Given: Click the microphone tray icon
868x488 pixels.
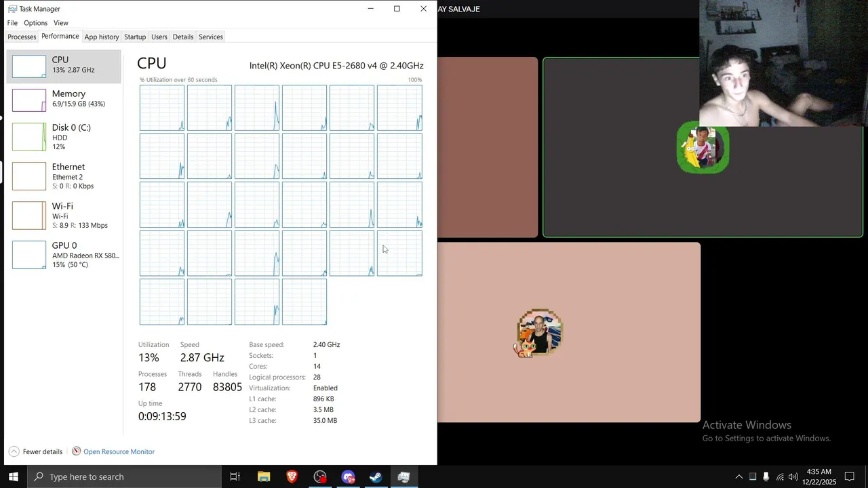Looking at the screenshot, I should pyautogui.click(x=766, y=476).
